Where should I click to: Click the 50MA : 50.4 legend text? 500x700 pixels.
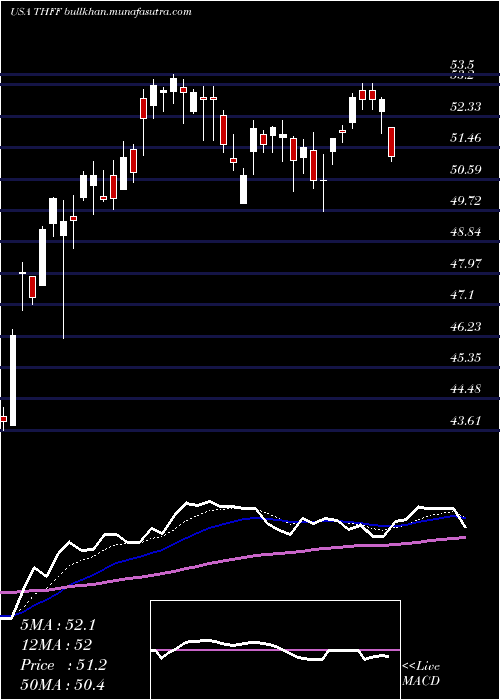(62, 684)
